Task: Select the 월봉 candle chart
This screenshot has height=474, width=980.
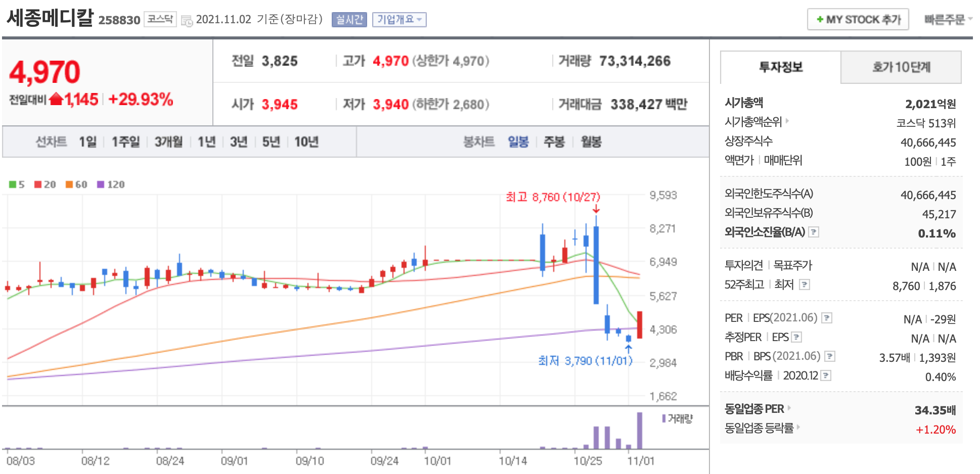Action: click(x=591, y=142)
